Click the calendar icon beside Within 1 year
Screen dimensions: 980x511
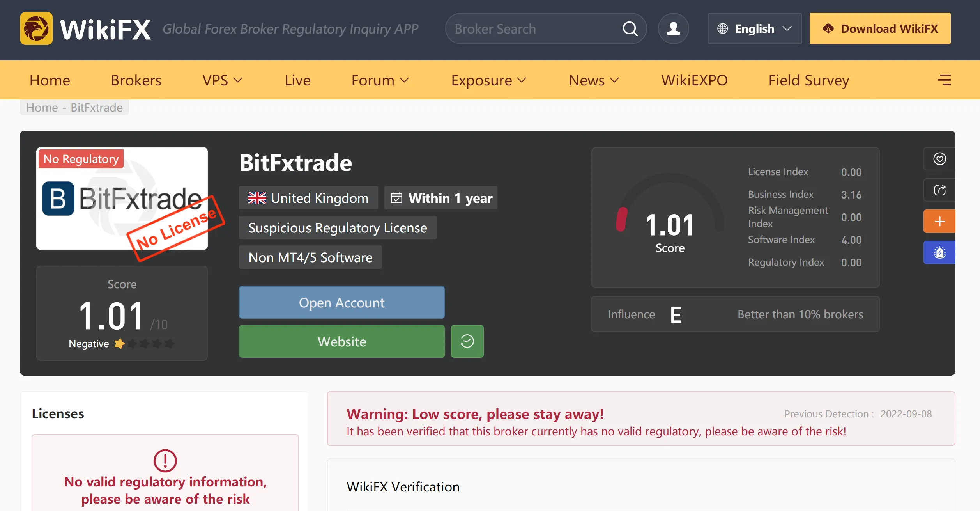coord(396,198)
